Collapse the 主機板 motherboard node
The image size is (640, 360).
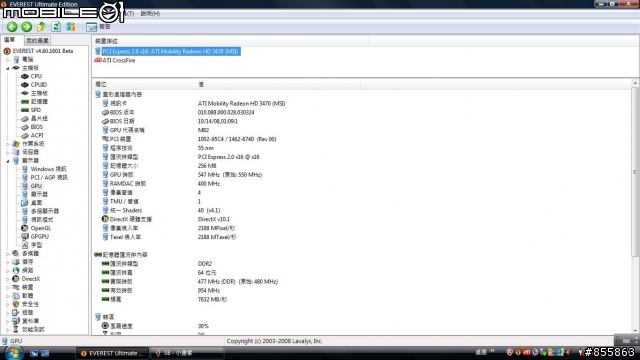pos(7,68)
